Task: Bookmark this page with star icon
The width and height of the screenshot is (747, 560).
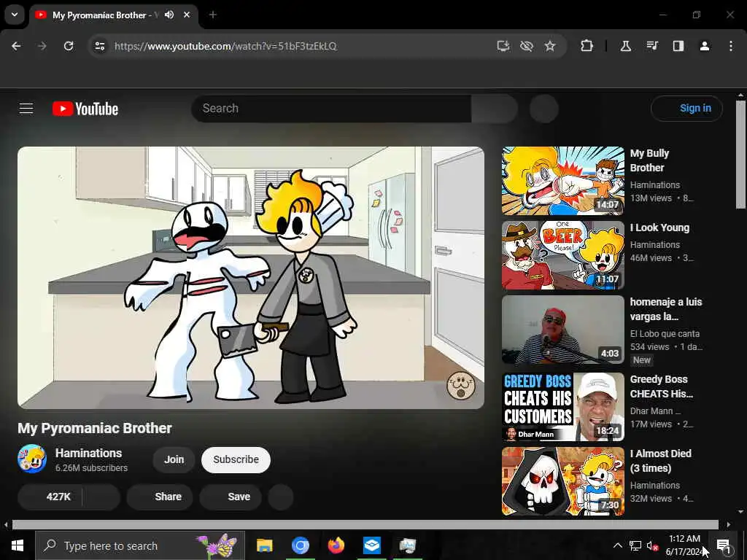Action: [x=550, y=46]
